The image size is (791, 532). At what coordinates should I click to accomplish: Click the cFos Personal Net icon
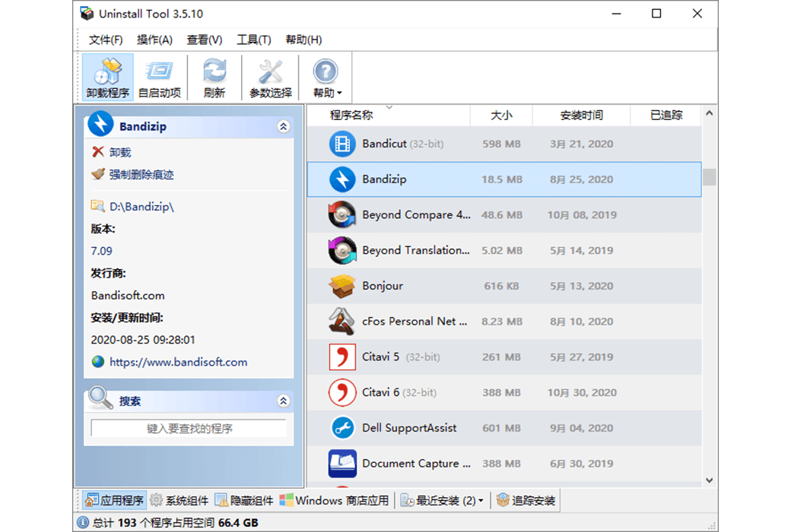click(x=342, y=321)
